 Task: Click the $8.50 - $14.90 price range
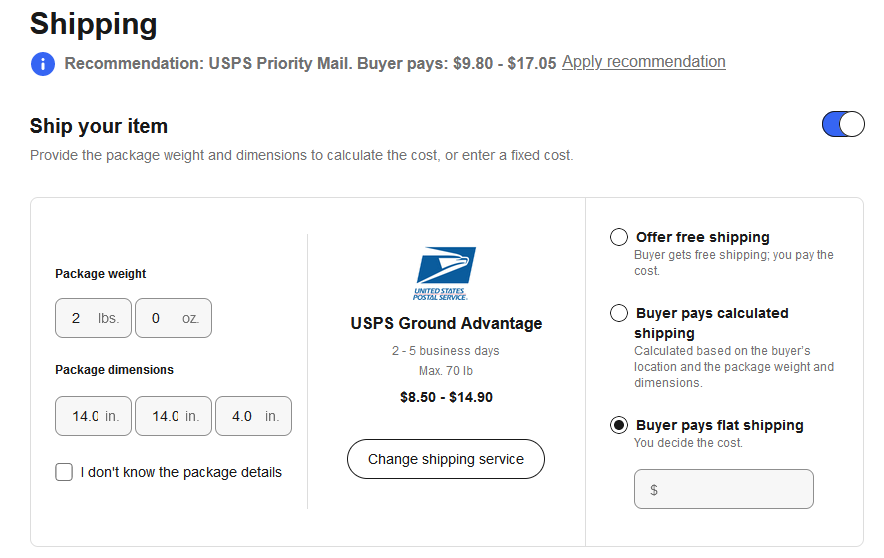[x=447, y=397]
